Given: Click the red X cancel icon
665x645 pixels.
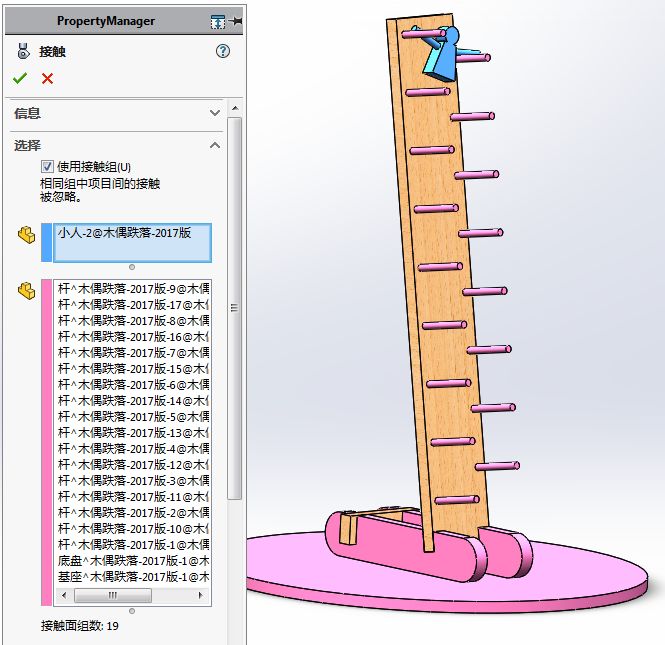Looking at the screenshot, I should [x=48, y=78].
